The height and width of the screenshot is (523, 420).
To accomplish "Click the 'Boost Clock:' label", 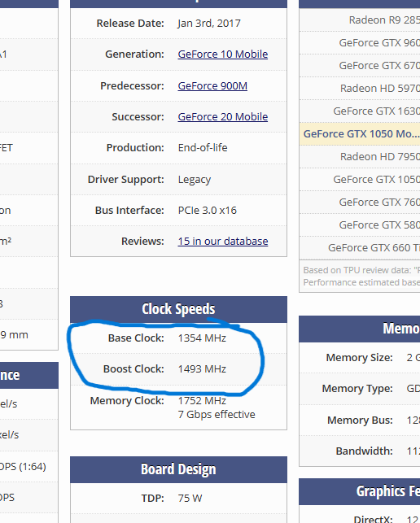I will coord(133,369).
